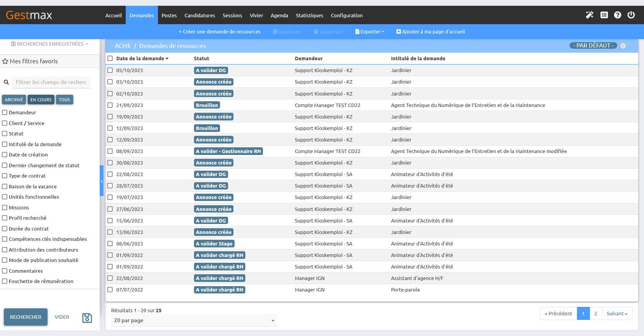Sort by the Statut column header
This screenshot has width=644, height=336.
(201, 58)
